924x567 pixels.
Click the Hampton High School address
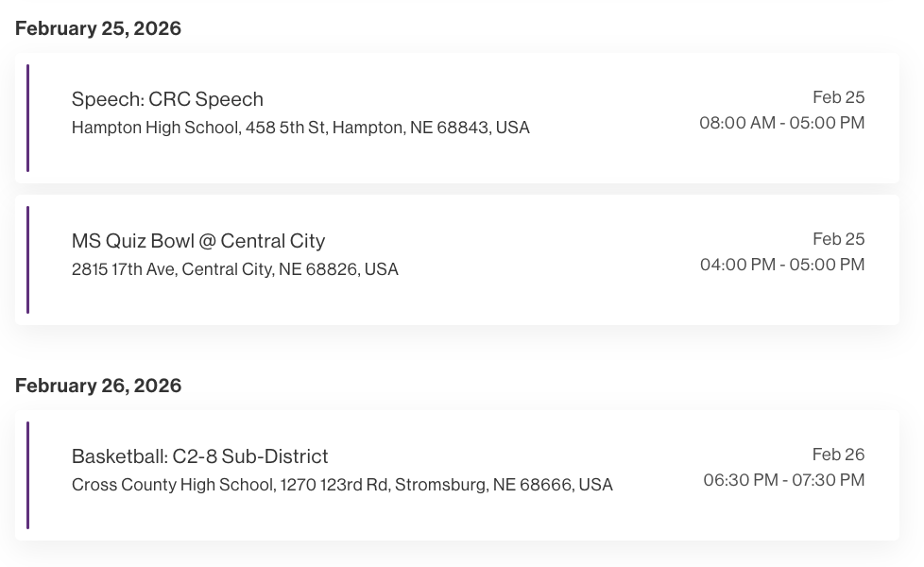point(300,128)
